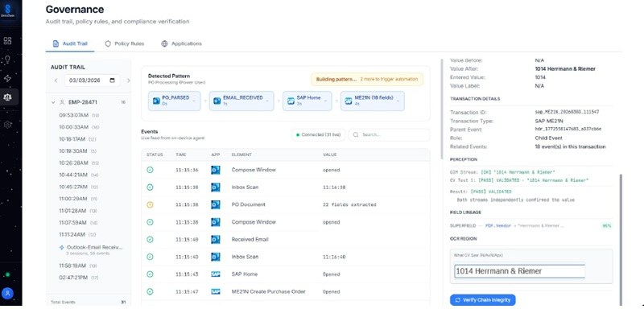
Task: Click Outlook icon in the Received Email row
Action: [x=216, y=239]
